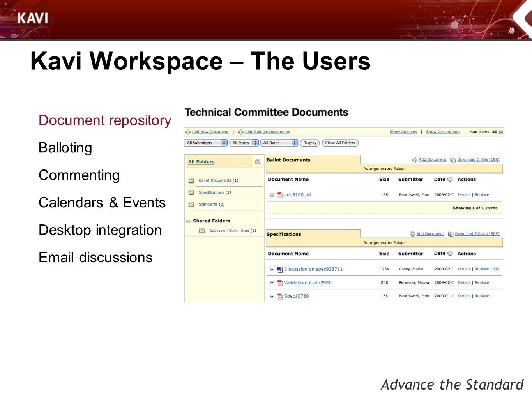Open Standards (0) folder link
The image size is (532, 399).
[212, 204]
